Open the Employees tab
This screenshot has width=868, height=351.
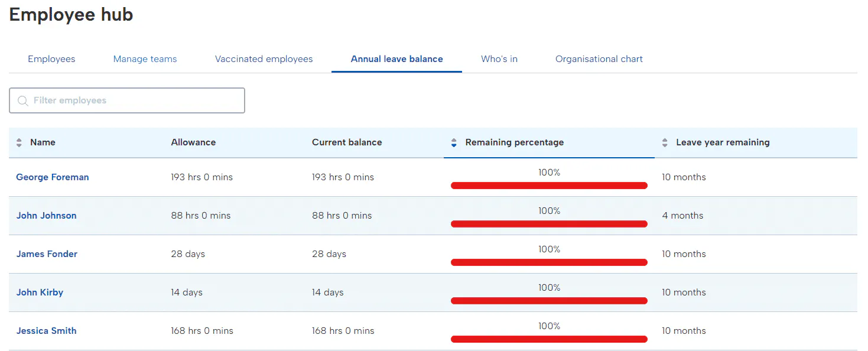pyautogui.click(x=51, y=59)
